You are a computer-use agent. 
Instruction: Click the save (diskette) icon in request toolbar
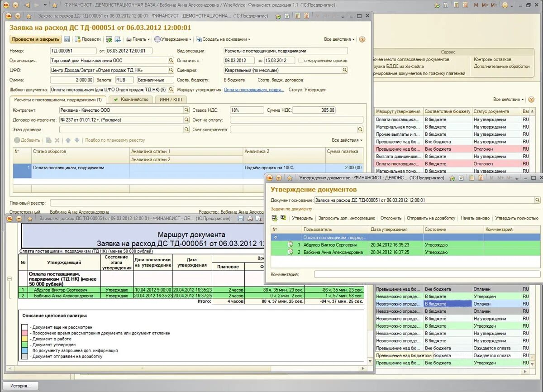[x=67, y=39]
